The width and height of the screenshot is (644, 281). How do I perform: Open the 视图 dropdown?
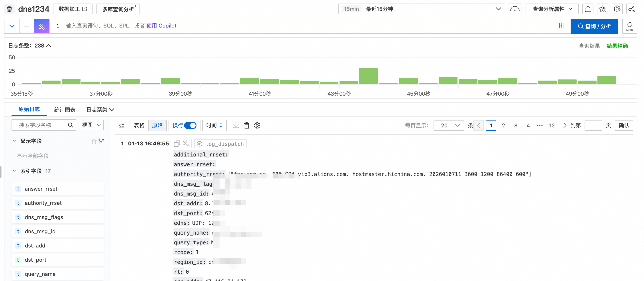pyautogui.click(x=92, y=125)
